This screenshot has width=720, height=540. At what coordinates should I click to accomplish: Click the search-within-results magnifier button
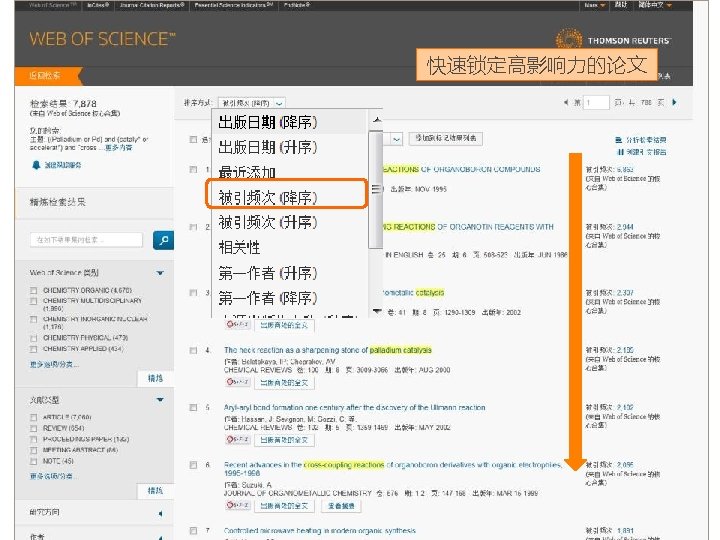[163, 240]
